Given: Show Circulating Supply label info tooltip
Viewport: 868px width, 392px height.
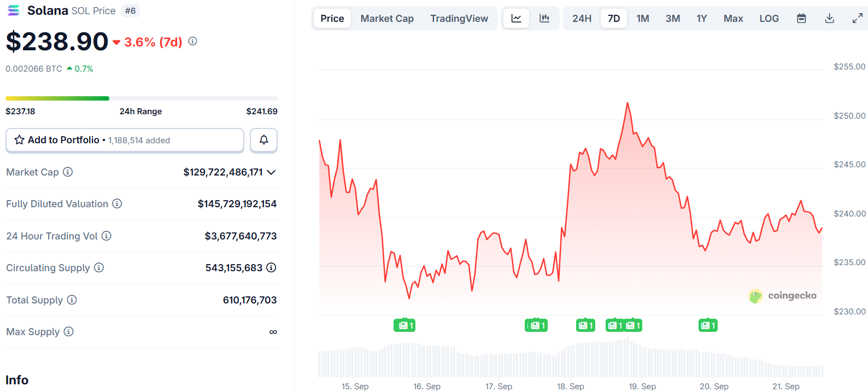Looking at the screenshot, I should pyautogui.click(x=99, y=267).
